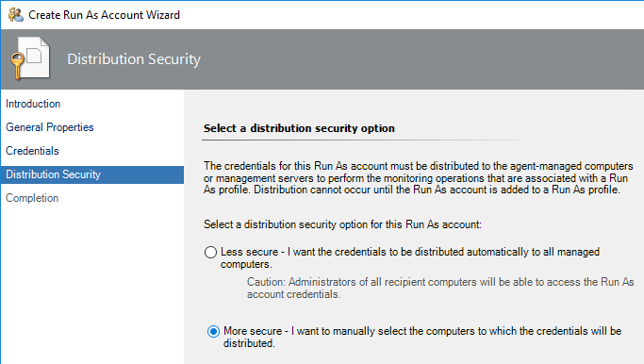Click the key and document header icon
This screenshot has width=644, height=364.
(x=30, y=58)
